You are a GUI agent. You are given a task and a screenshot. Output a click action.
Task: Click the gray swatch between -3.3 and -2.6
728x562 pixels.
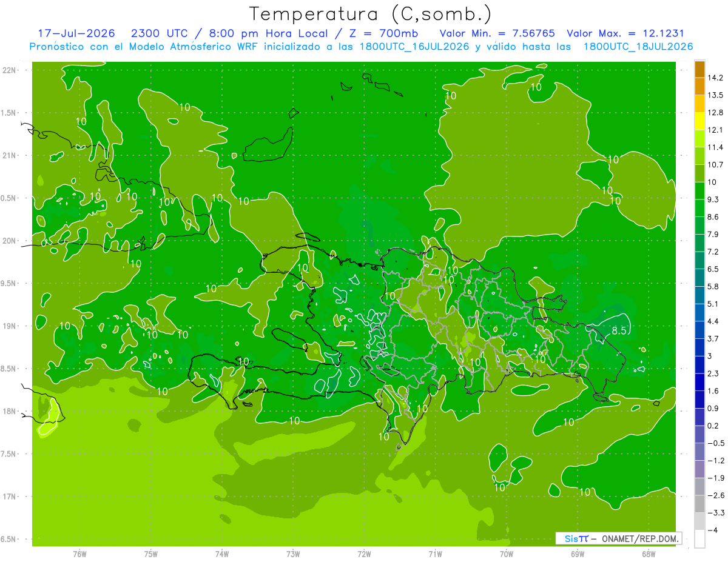coord(699,504)
